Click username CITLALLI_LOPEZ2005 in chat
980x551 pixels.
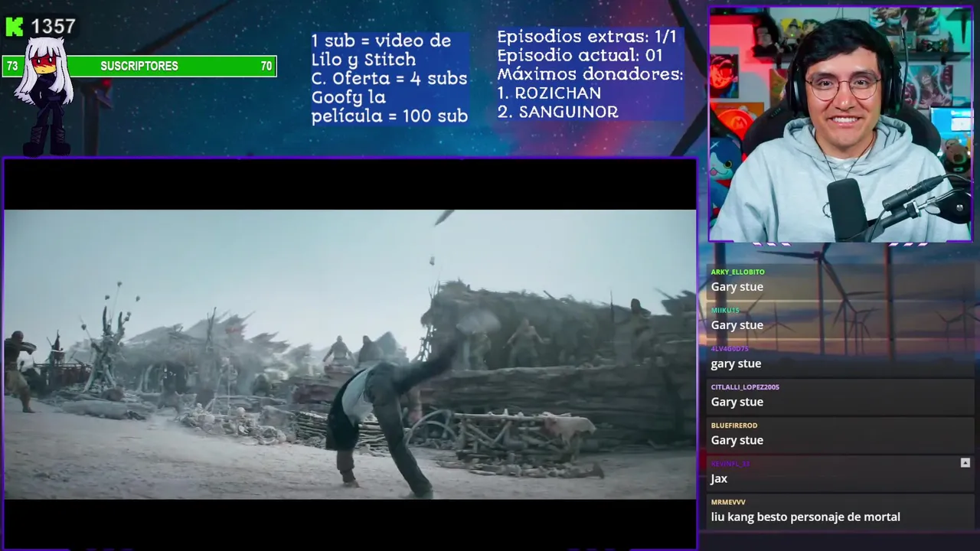coord(745,386)
